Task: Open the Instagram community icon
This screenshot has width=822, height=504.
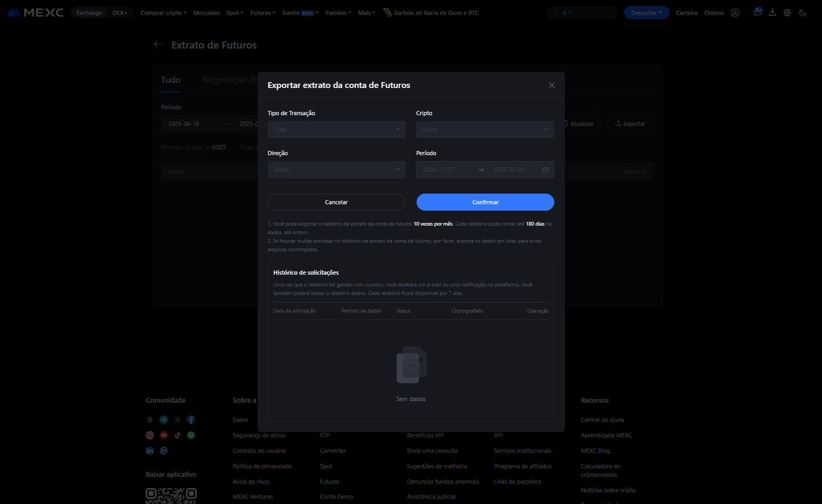Action: coord(150,435)
